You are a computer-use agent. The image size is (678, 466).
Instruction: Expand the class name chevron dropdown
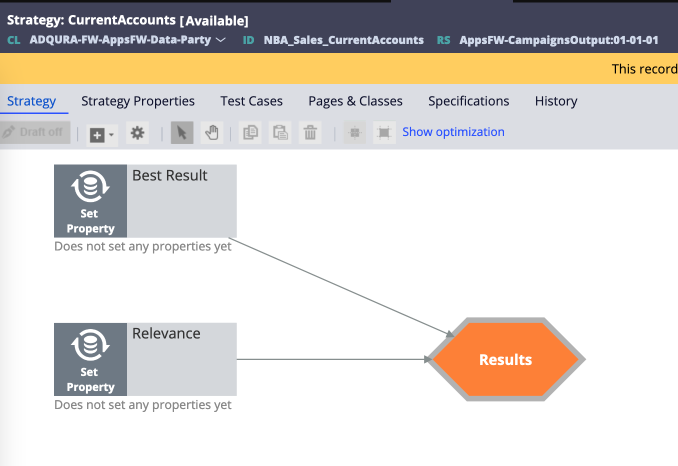pyautogui.click(x=221, y=40)
